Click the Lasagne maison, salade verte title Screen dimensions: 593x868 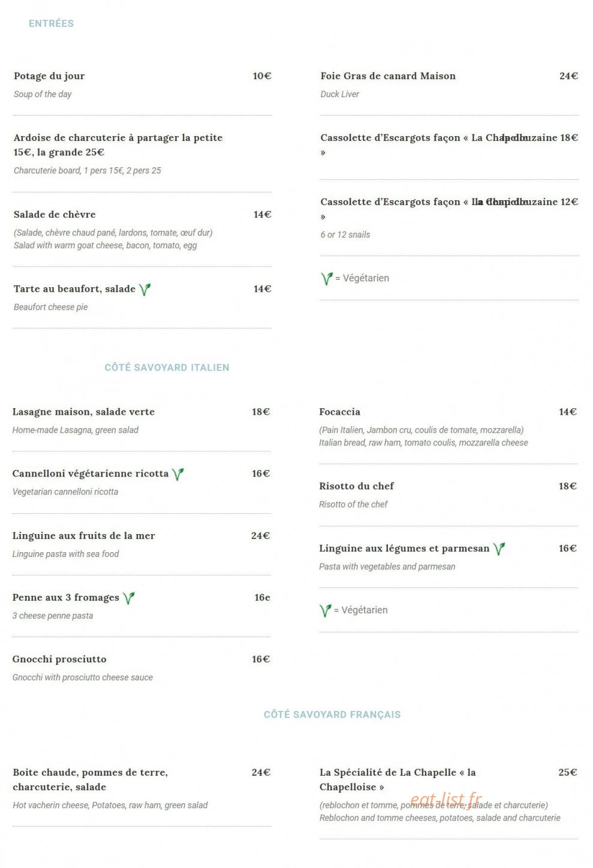click(x=83, y=412)
